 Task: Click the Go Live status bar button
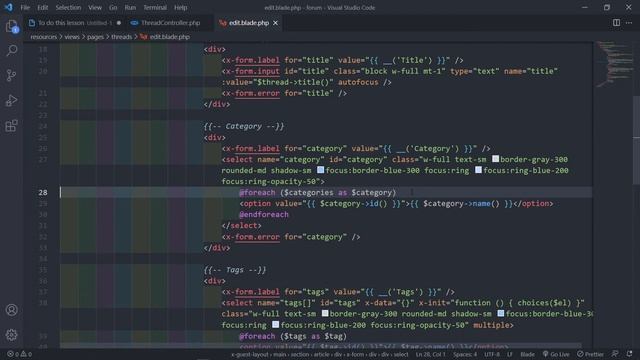[556, 354]
